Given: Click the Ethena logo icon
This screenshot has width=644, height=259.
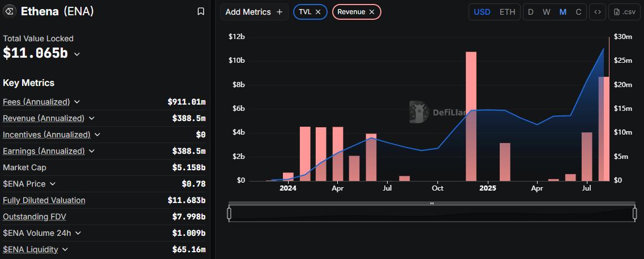Looking at the screenshot, I should coord(10,11).
